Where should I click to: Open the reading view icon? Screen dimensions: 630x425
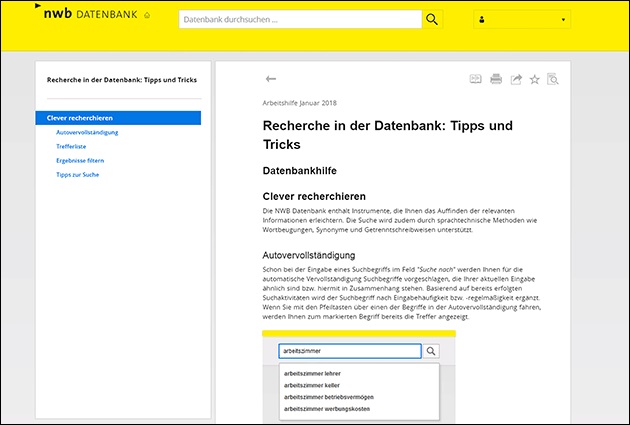(x=476, y=79)
